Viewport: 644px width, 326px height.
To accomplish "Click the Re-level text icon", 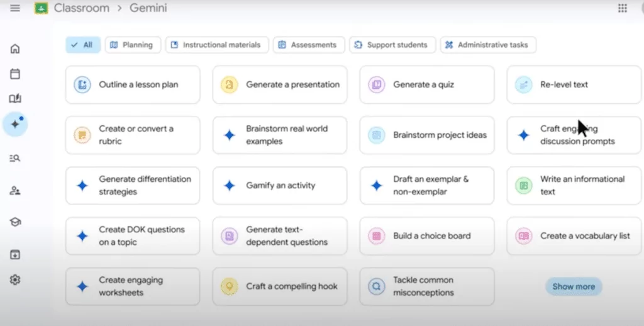I will pos(524,85).
